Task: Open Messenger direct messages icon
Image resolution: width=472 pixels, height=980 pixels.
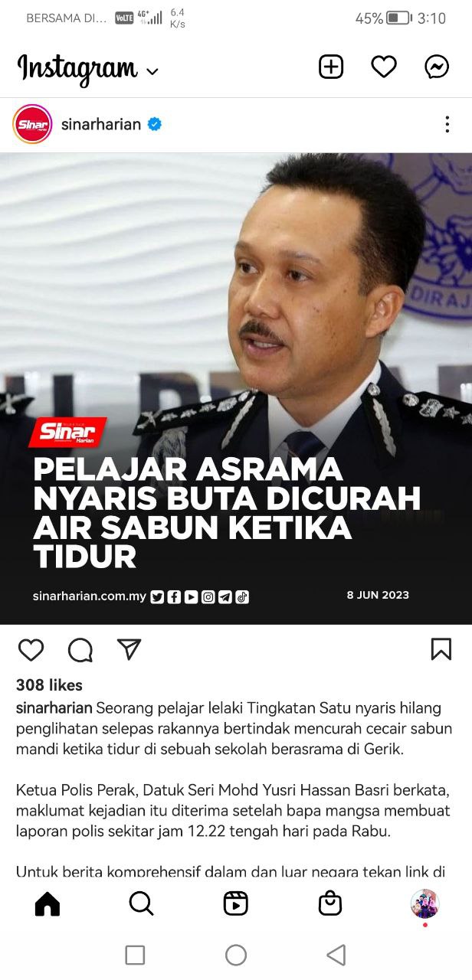Action: pos(437,67)
